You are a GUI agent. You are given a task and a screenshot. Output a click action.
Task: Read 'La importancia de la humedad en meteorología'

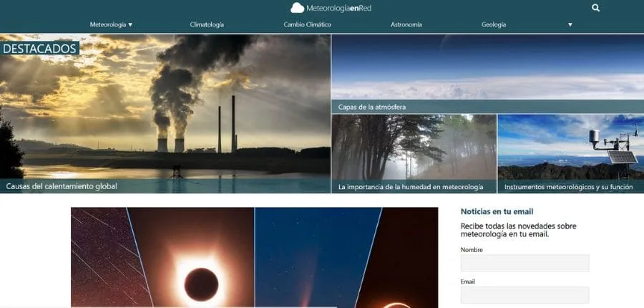411,187
